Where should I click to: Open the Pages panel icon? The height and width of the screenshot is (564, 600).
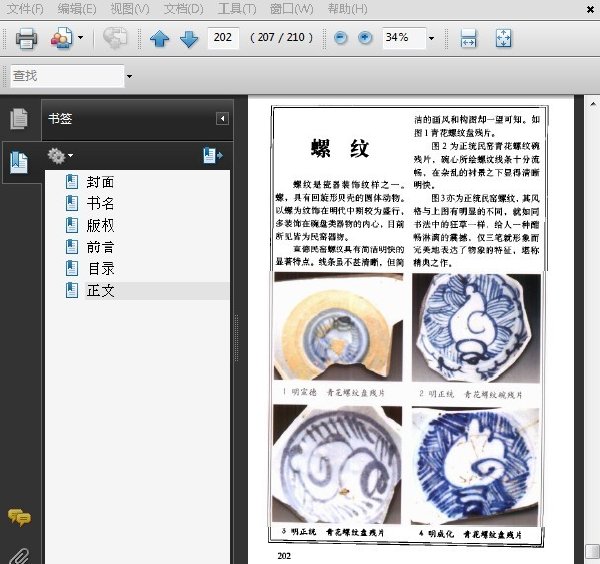pyautogui.click(x=19, y=119)
